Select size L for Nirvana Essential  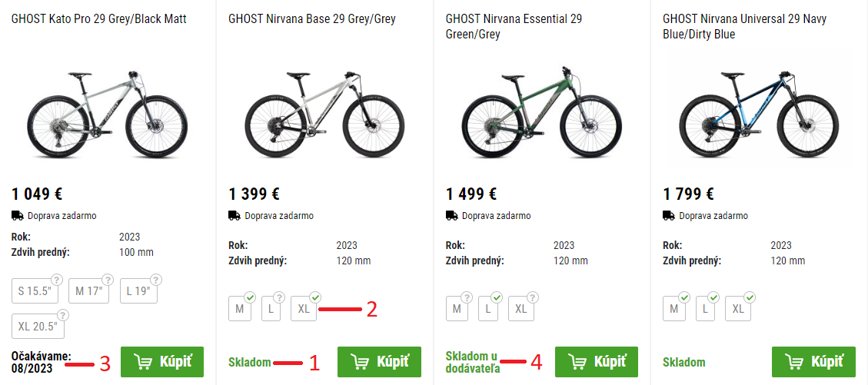click(x=487, y=309)
